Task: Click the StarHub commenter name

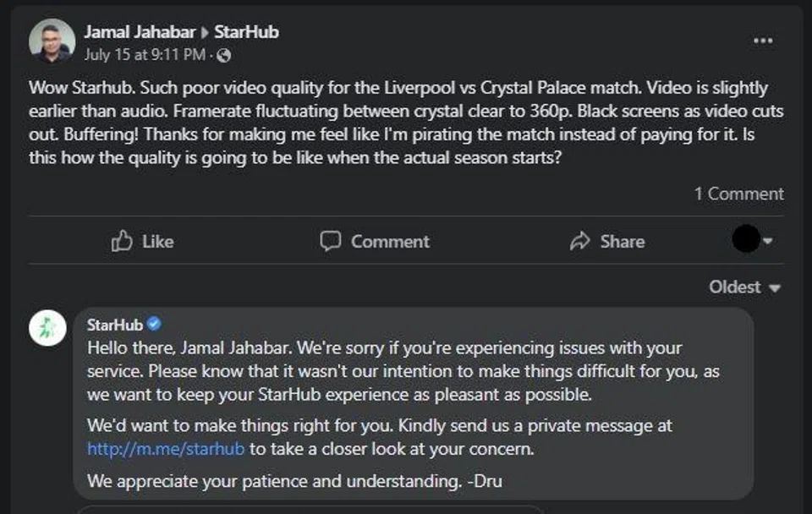Action: tap(115, 325)
